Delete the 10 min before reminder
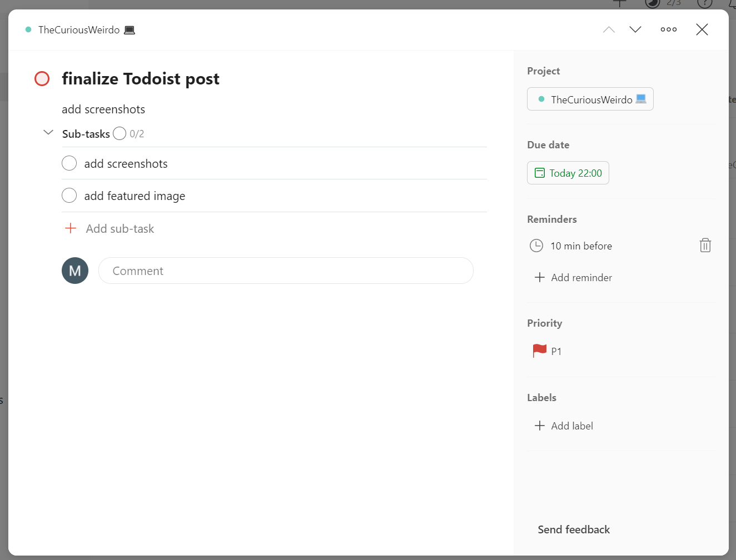 point(705,245)
